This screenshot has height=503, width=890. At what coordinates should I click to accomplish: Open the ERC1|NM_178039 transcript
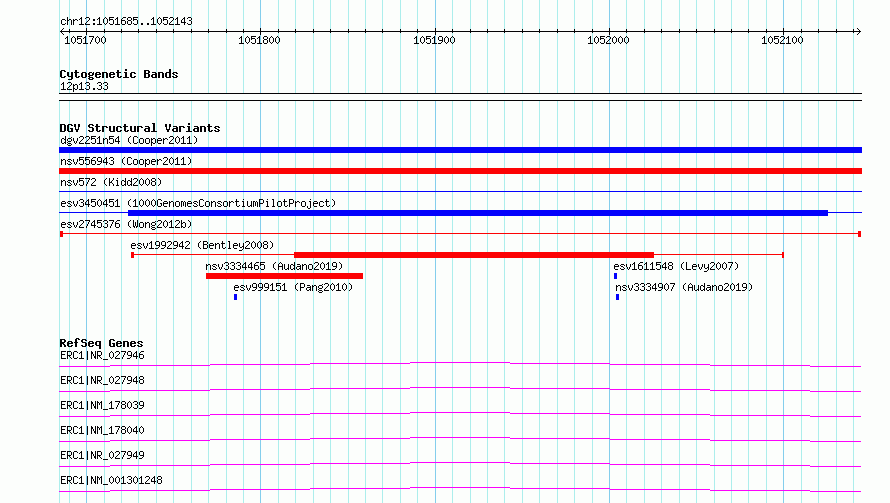102,405
